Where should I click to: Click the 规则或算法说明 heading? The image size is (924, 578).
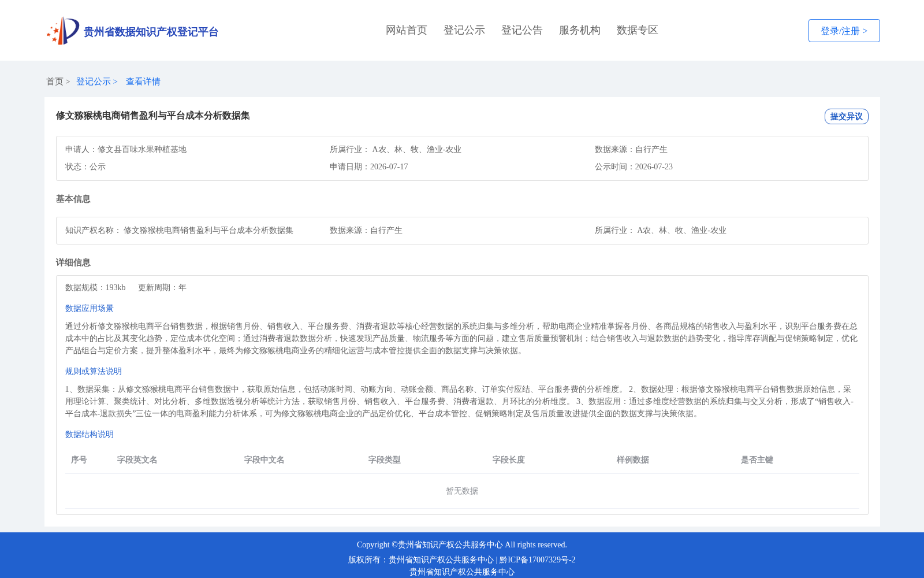(x=94, y=371)
